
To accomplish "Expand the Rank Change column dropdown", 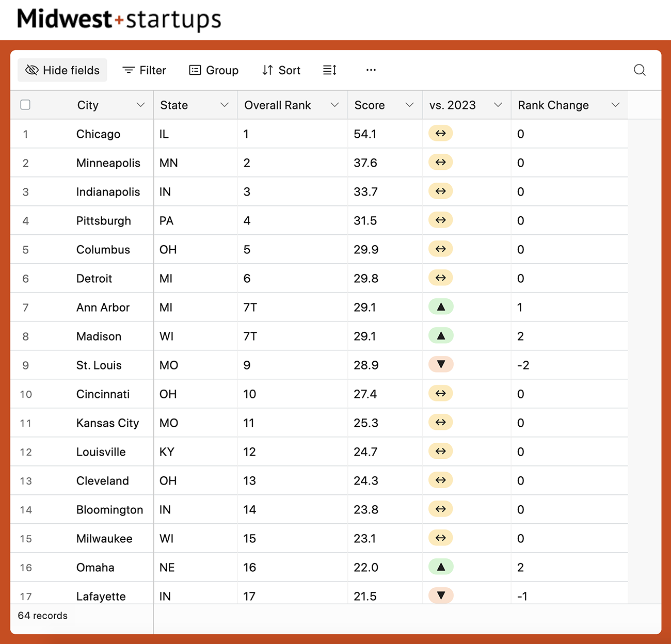I will click(615, 105).
